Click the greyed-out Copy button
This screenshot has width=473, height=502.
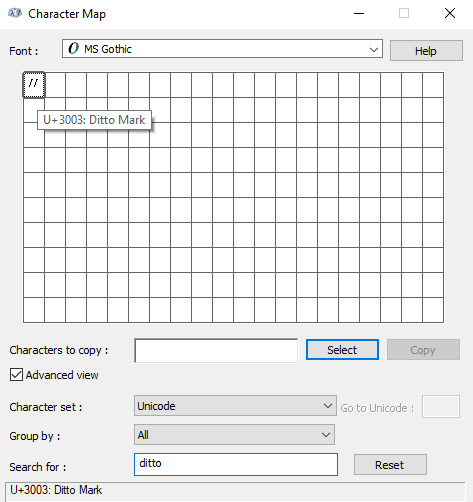click(423, 350)
